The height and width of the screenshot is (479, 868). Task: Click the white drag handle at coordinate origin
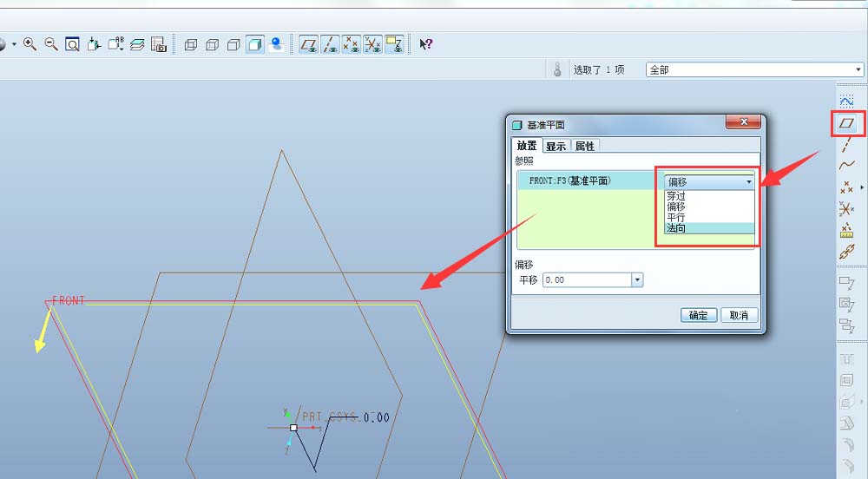(294, 428)
